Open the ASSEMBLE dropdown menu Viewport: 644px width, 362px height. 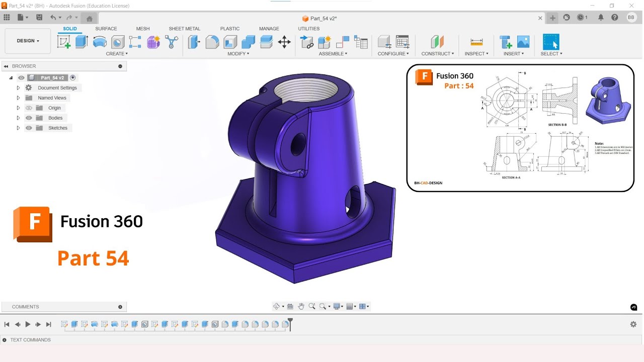point(333,54)
